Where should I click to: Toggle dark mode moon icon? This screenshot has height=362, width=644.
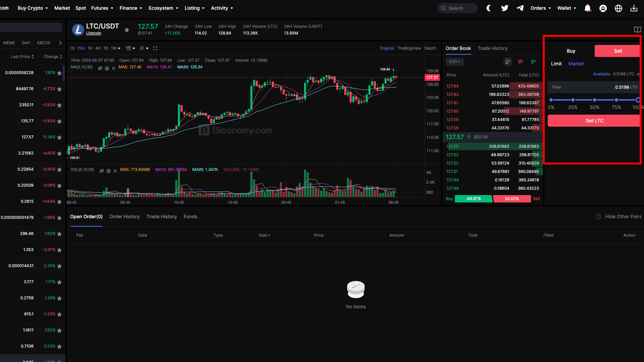coord(489,8)
